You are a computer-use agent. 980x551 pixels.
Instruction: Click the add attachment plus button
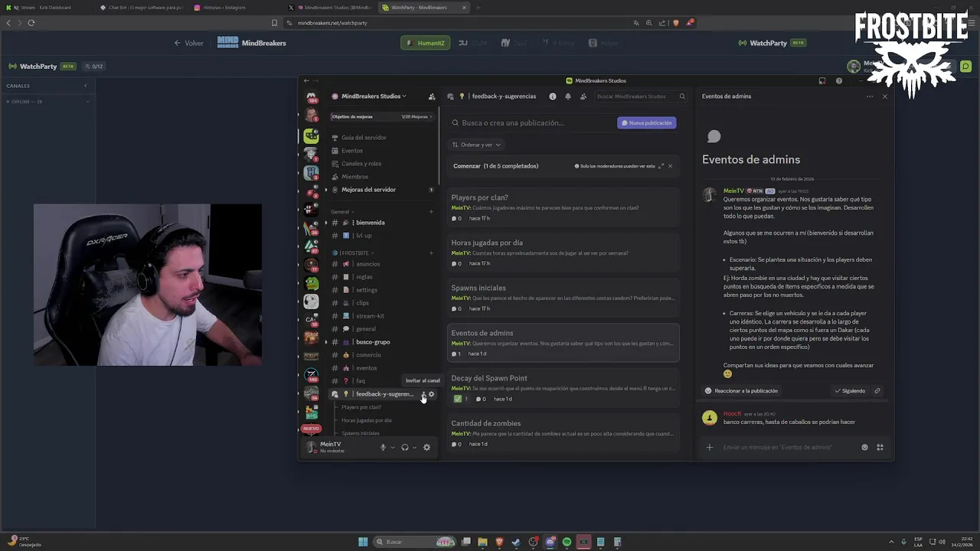[x=710, y=448]
